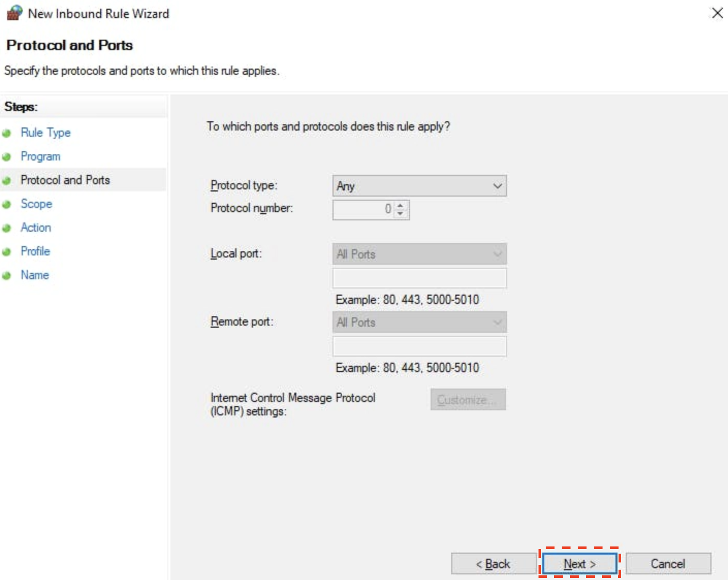The height and width of the screenshot is (580, 728).
Task: Click the Protocol number field
Action: (x=363, y=210)
